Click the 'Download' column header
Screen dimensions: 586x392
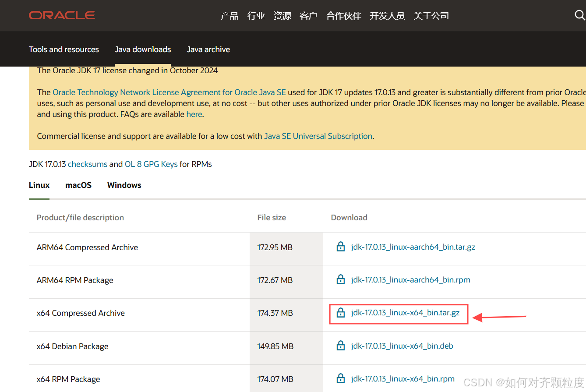349,218
